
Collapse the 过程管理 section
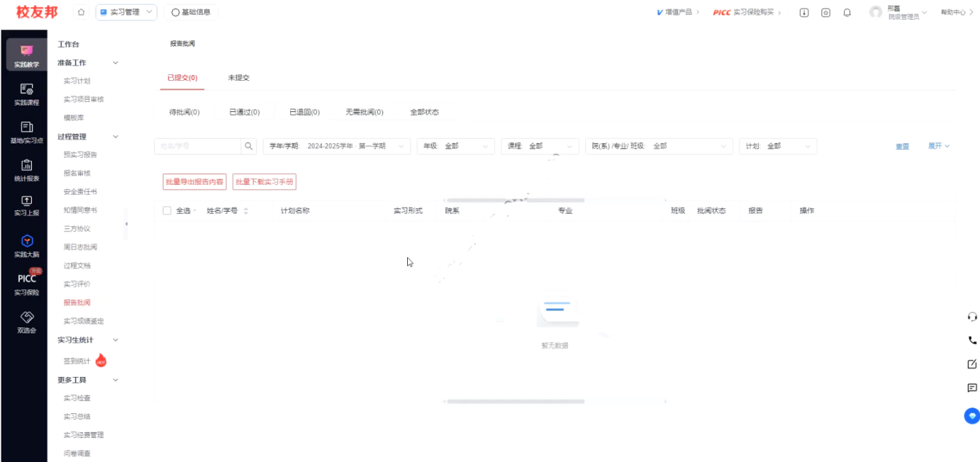116,137
